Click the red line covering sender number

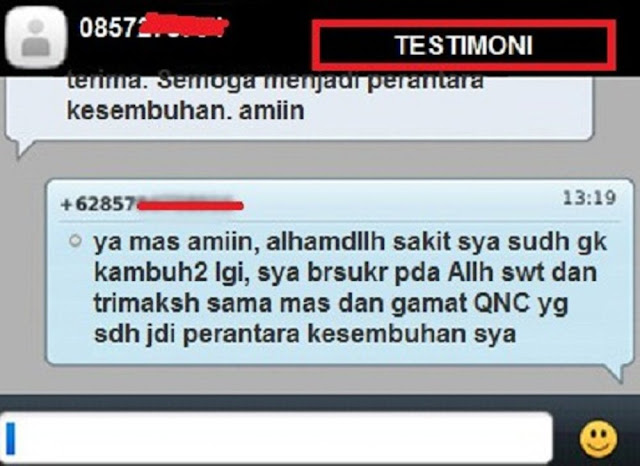tap(190, 205)
